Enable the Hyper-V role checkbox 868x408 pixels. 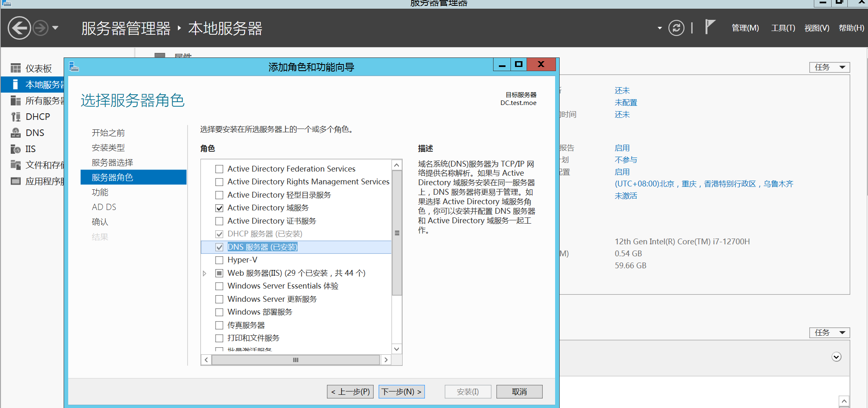[219, 260]
